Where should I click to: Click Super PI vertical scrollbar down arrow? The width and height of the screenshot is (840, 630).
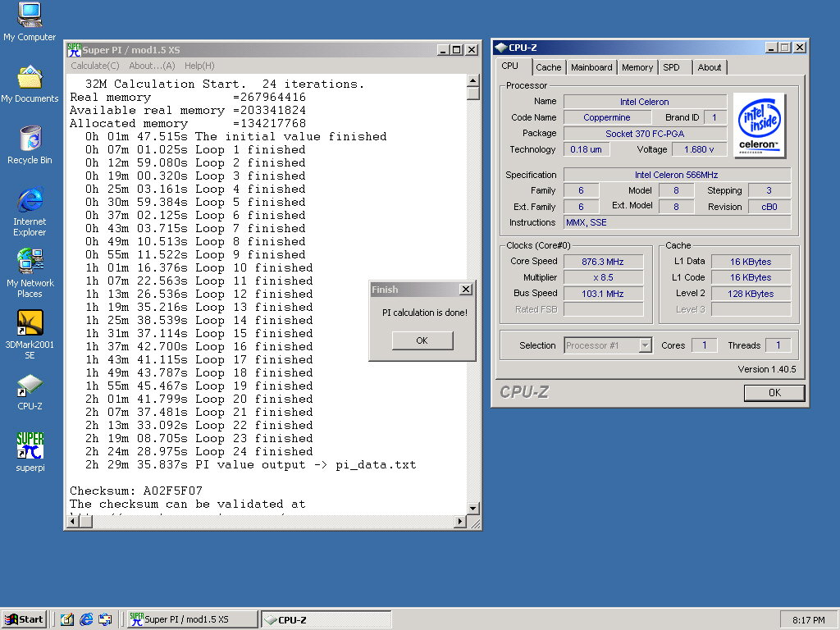(x=473, y=509)
